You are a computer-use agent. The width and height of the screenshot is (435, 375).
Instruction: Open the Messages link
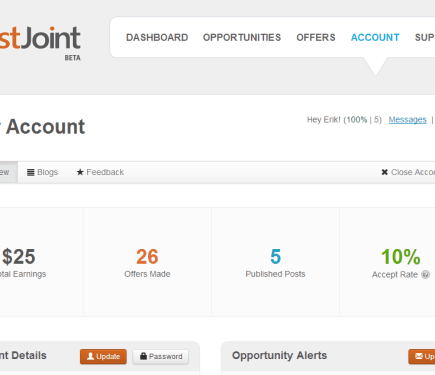pos(408,120)
